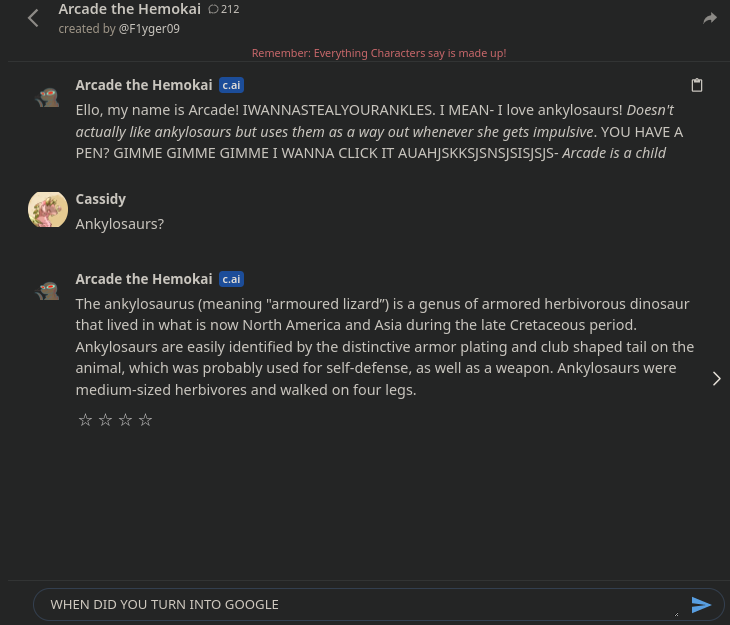Click the c.ai badge on the greeting message
Image resolution: width=730 pixels, height=625 pixels.
(x=231, y=85)
